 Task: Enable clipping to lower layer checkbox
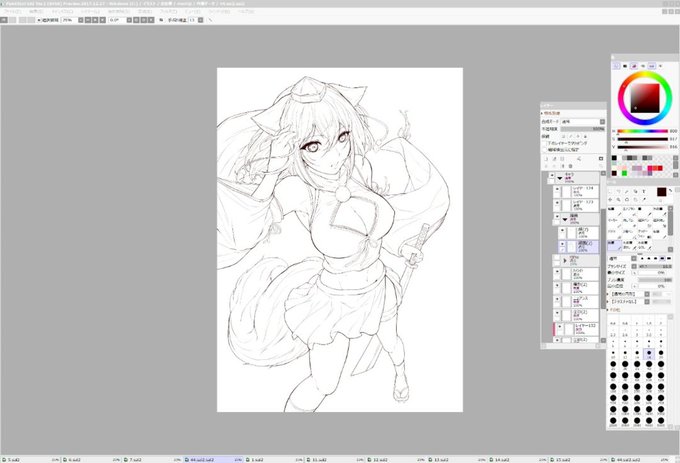(x=544, y=143)
